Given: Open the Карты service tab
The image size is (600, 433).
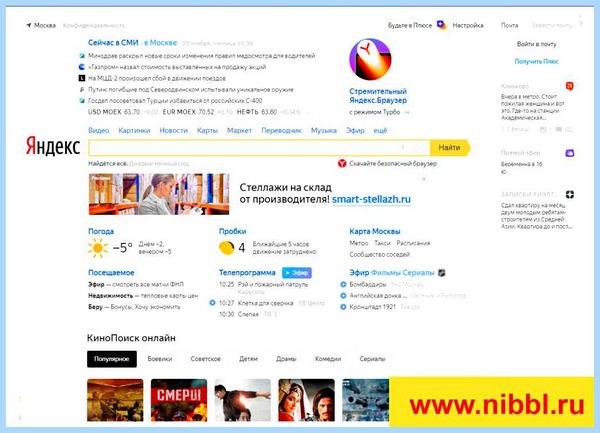Looking at the screenshot, I should point(207,130).
